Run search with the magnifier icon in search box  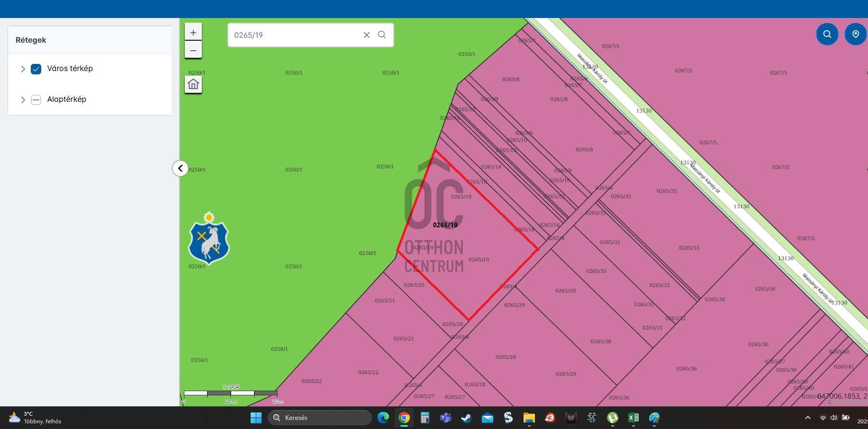coord(382,35)
